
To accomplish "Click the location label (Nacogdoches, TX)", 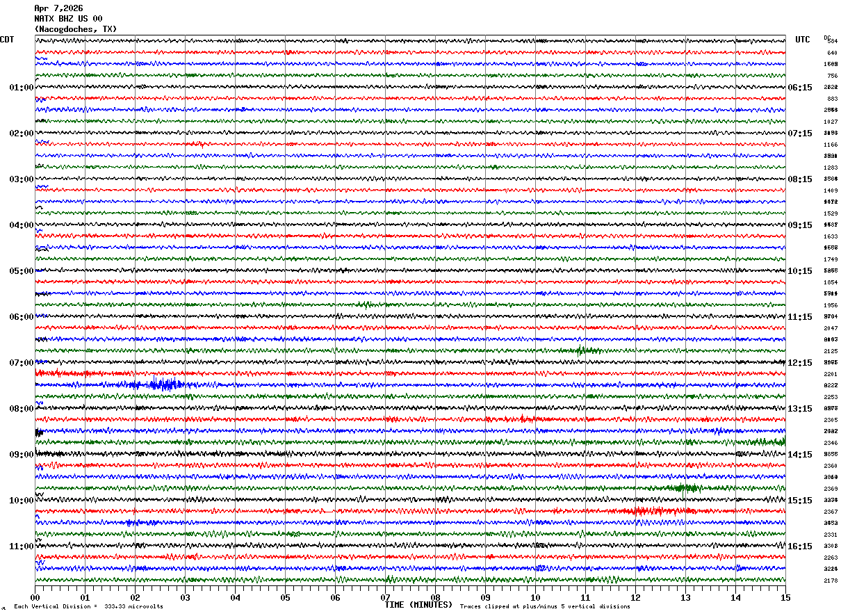I will (x=76, y=29).
